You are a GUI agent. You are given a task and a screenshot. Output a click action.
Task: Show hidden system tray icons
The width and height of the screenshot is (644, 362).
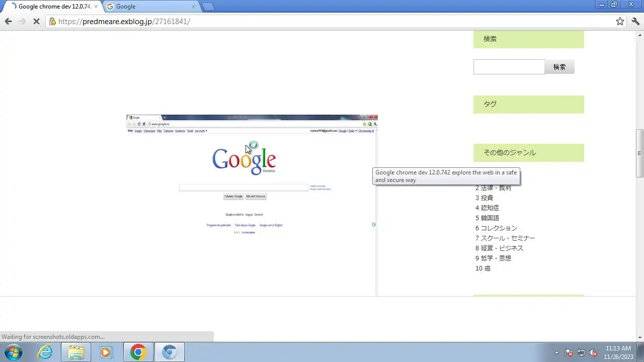556,352
